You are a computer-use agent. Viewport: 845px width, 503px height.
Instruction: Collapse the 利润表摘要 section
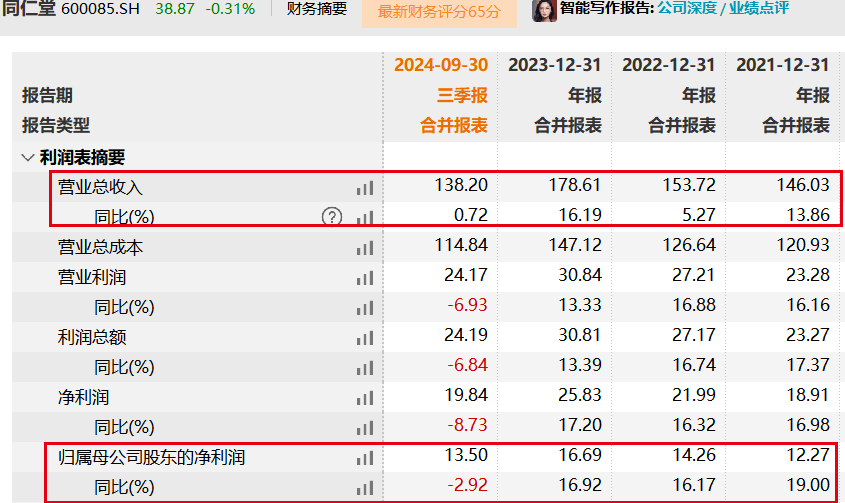tap(27, 157)
